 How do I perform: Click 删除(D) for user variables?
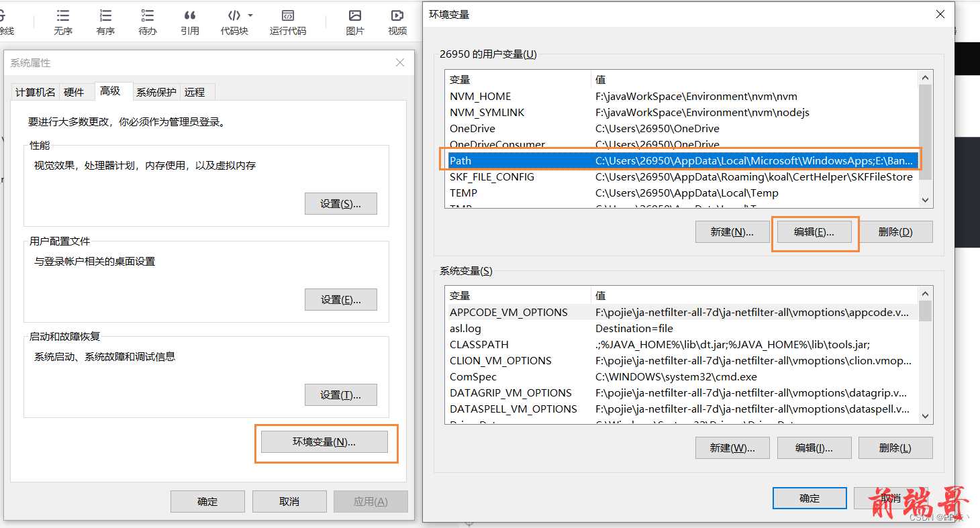(x=895, y=231)
